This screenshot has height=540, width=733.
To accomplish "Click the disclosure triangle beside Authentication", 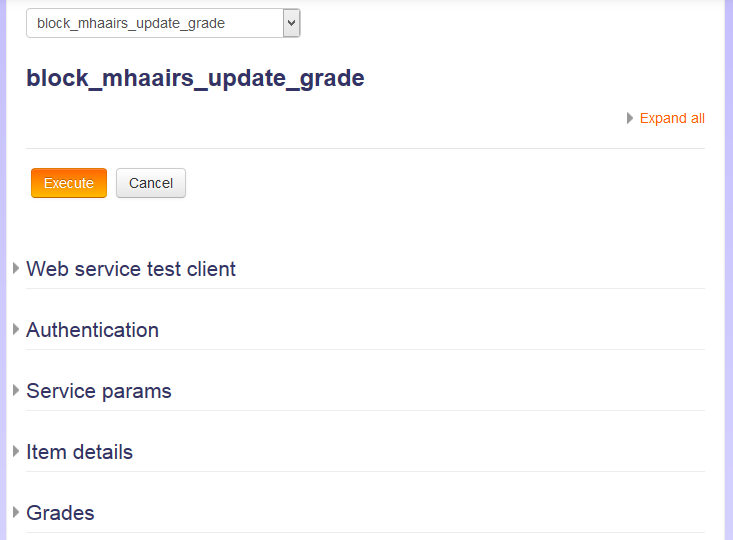I will point(16,329).
